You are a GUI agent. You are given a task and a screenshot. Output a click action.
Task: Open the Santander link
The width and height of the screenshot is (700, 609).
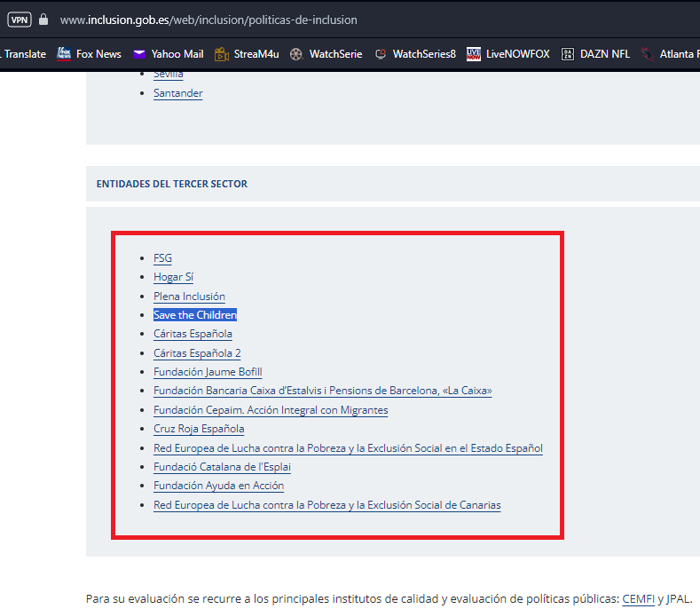pyautogui.click(x=178, y=93)
